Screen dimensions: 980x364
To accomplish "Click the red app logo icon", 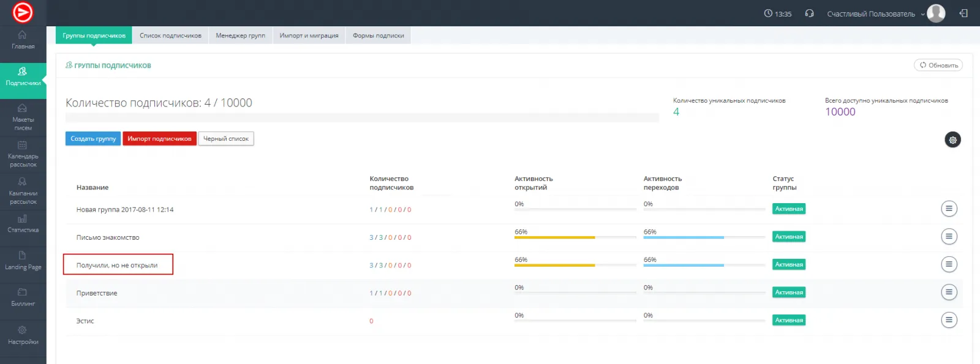I will 23,12.
